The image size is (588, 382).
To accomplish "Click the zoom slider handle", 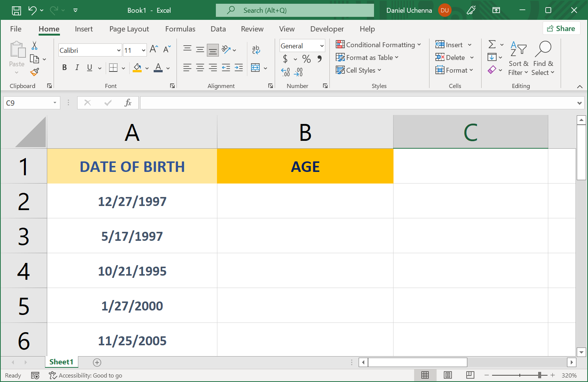I will click(x=540, y=375).
